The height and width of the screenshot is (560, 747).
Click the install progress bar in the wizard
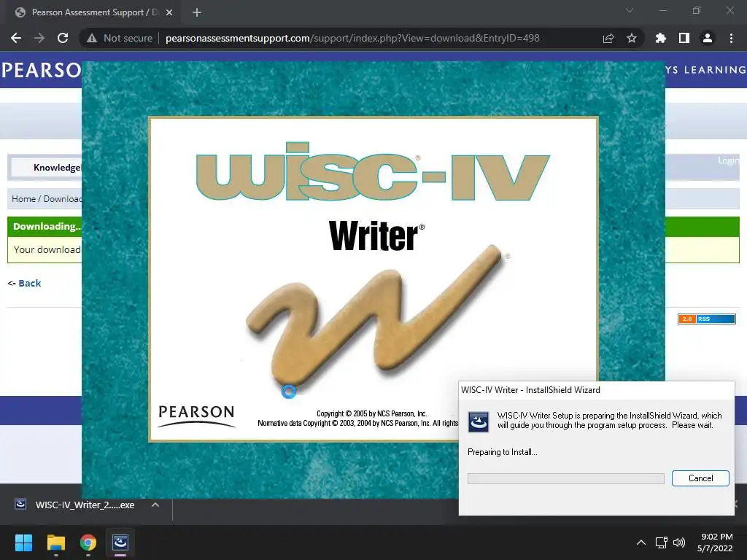click(566, 478)
